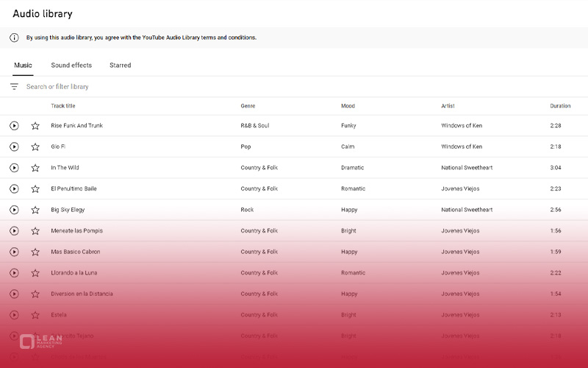Click the 3:04 duration value
This screenshot has width=588, height=368.
point(556,168)
